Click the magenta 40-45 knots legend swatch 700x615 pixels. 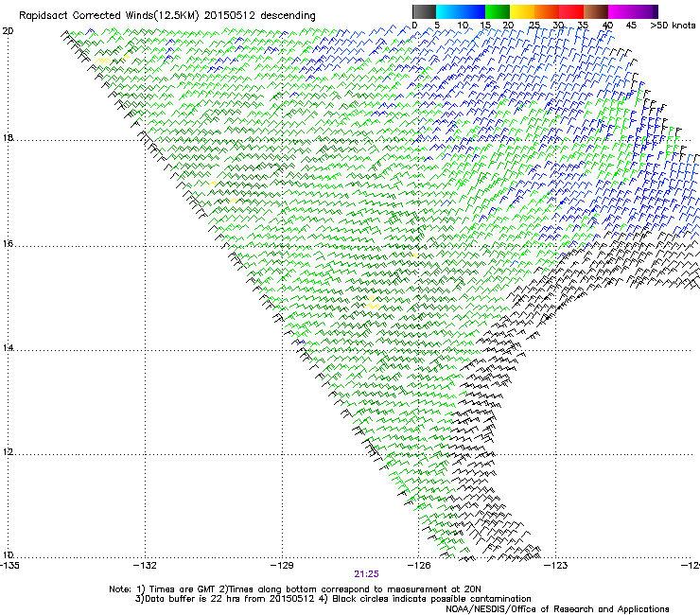[x=621, y=11]
